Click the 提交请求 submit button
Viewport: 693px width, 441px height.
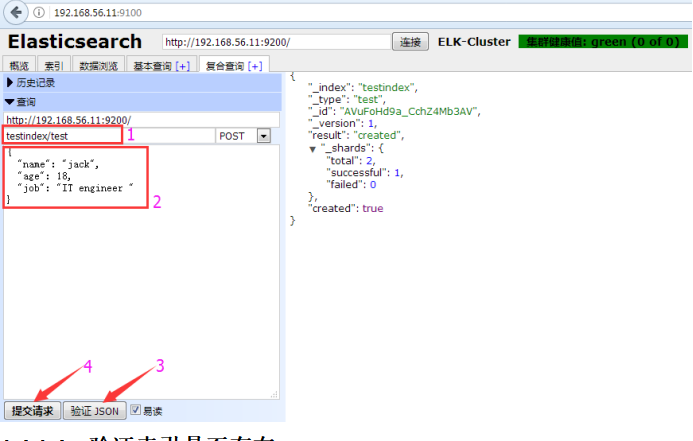click(x=32, y=411)
